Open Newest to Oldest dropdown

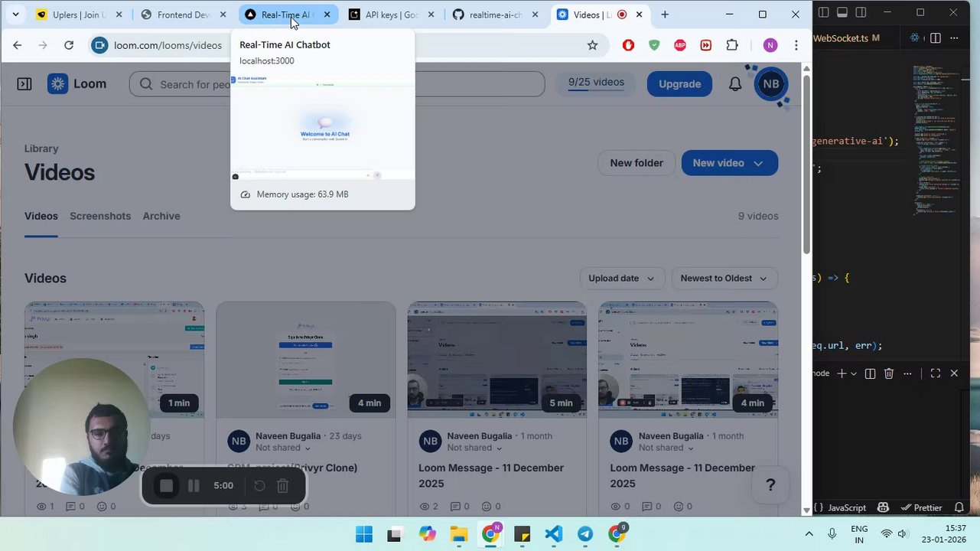pos(724,279)
